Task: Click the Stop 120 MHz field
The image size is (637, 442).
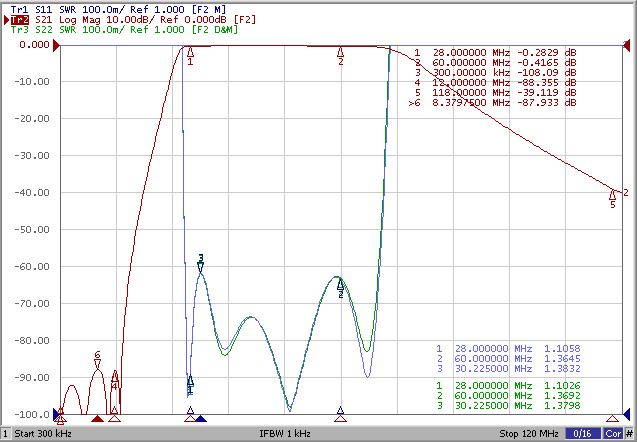Action: [x=529, y=433]
